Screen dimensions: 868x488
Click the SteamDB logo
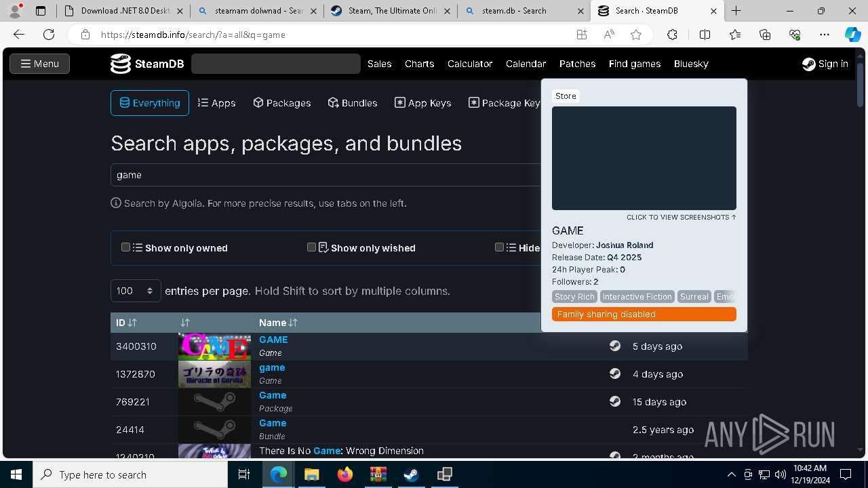pos(147,64)
